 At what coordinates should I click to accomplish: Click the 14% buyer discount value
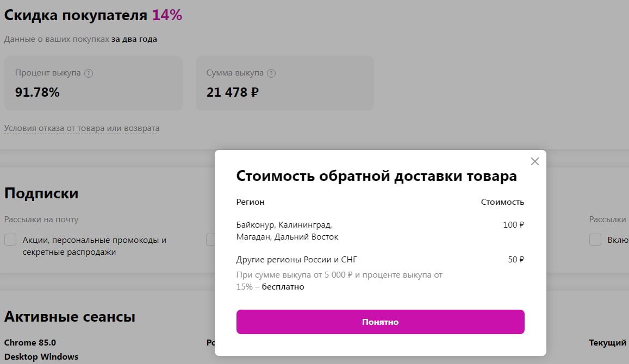tap(167, 15)
